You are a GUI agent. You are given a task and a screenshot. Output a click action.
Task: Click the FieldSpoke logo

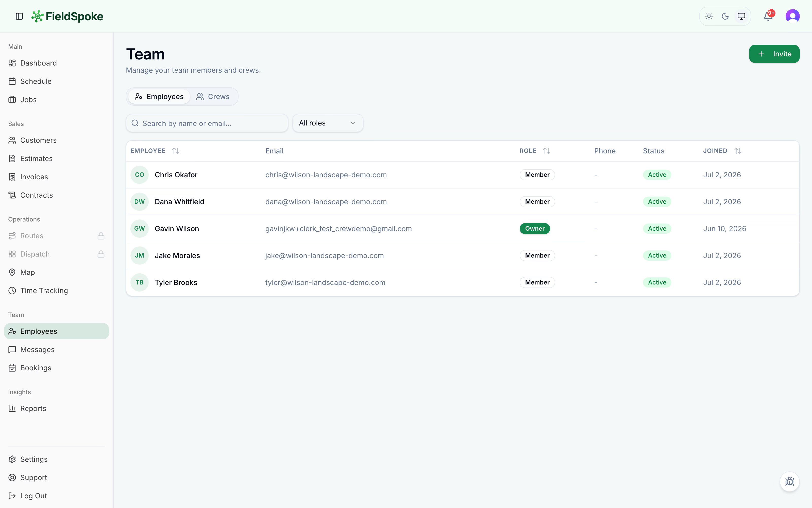pos(67,16)
